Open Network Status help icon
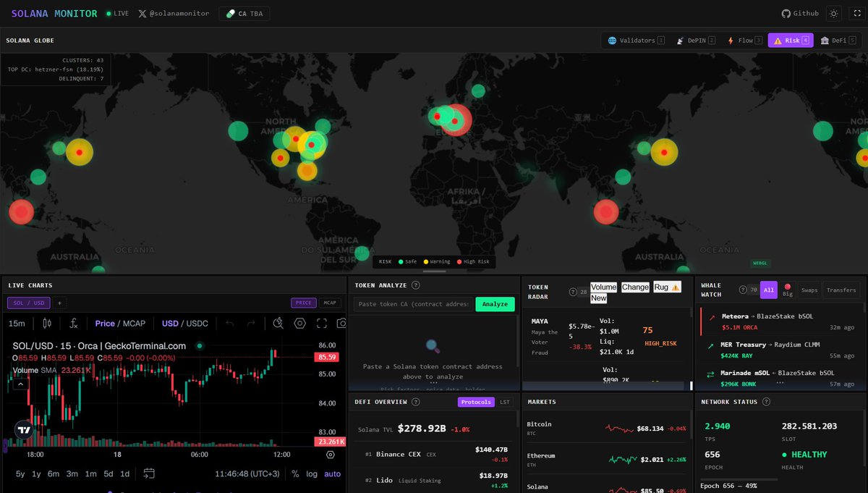 pos(766,402)
